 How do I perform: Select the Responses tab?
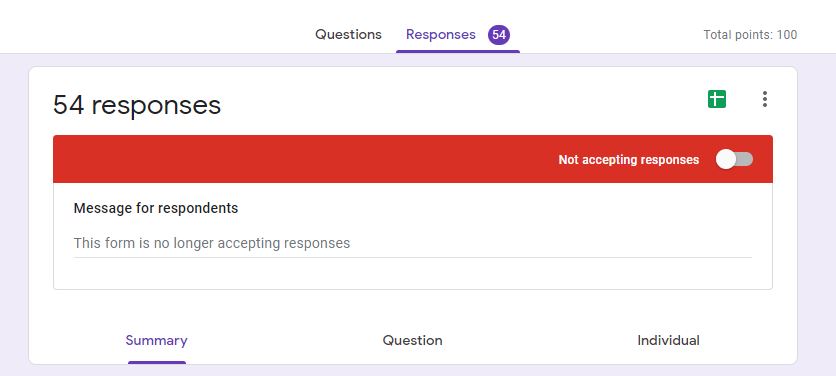click(x=440, y=35)
